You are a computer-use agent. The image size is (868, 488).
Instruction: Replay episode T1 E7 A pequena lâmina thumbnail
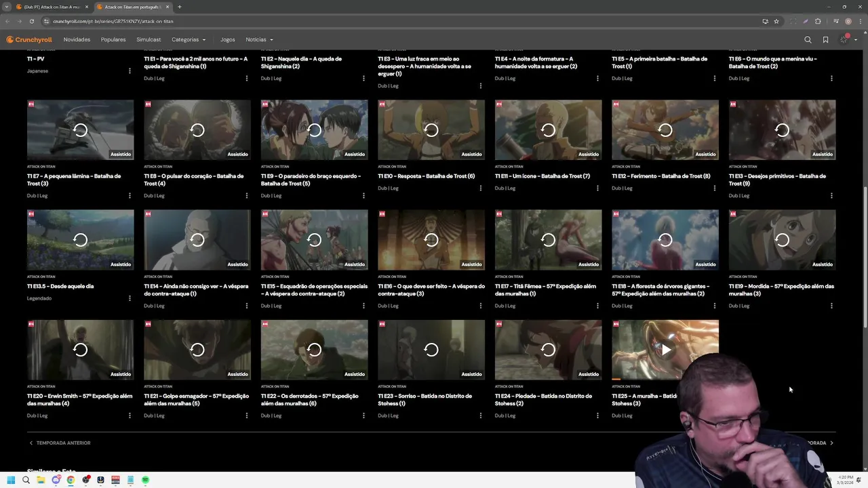(x=81, y=130)
